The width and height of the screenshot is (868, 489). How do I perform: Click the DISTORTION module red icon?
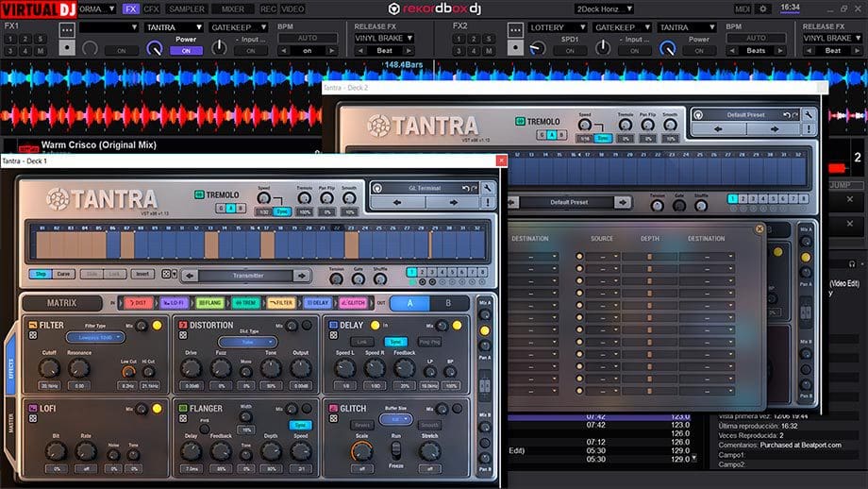[183, 325]
